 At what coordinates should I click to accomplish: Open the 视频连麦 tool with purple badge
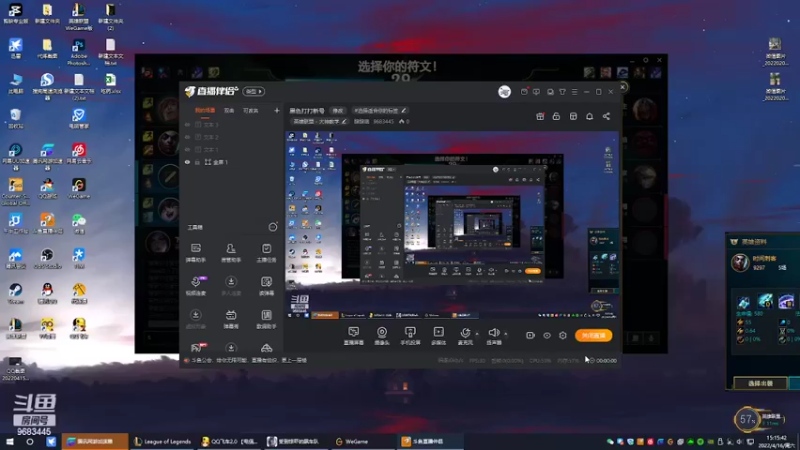(x=196, y=286)
